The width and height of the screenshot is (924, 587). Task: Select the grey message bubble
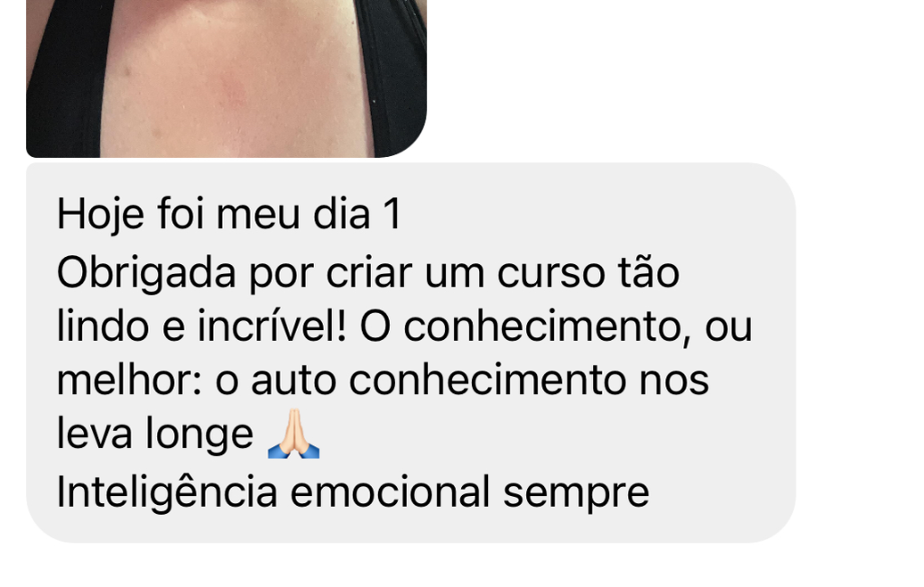(411, 353)
